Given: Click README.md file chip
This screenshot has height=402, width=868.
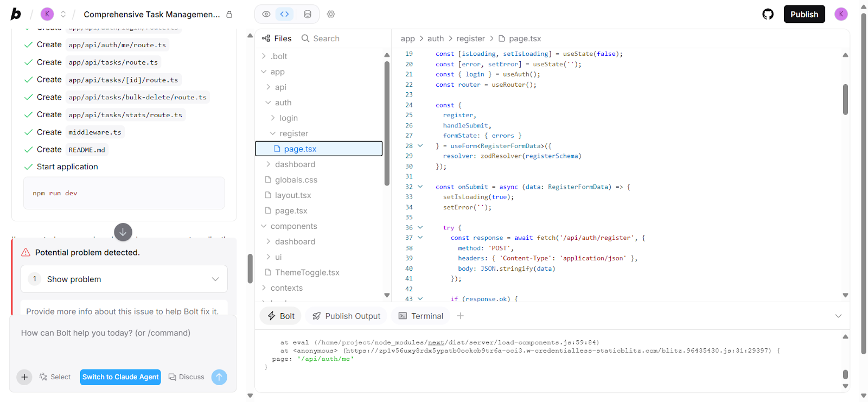Looking at the screenshot, I should 87,150.
